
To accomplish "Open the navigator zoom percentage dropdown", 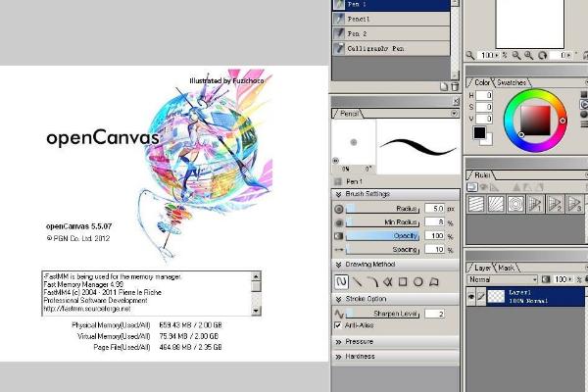I will 497,55.
